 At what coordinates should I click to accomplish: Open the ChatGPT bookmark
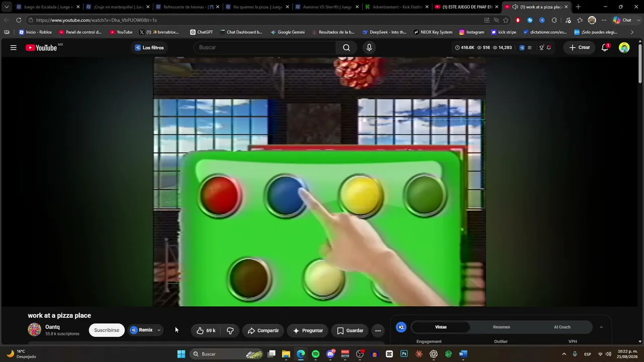click(201, 32)
